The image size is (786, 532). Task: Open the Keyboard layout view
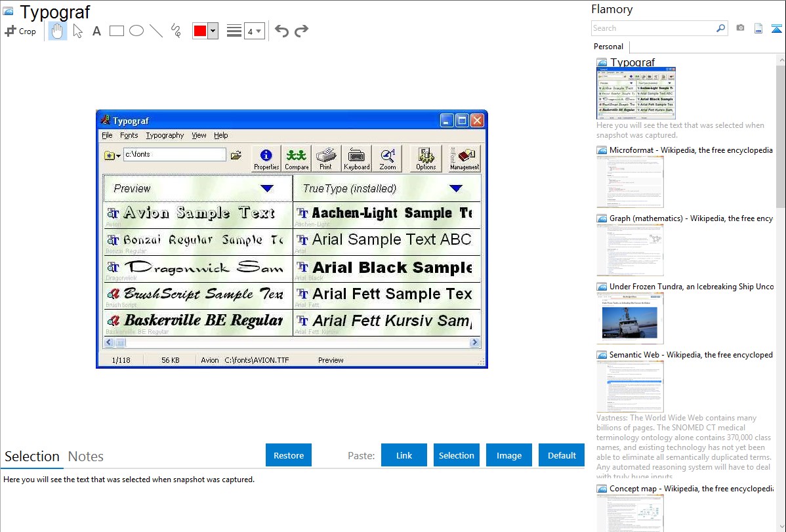[356, 159]
